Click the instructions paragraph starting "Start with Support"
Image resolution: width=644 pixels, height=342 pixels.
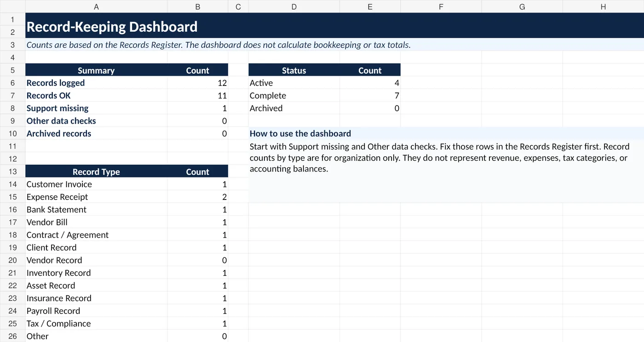[446, 171]
